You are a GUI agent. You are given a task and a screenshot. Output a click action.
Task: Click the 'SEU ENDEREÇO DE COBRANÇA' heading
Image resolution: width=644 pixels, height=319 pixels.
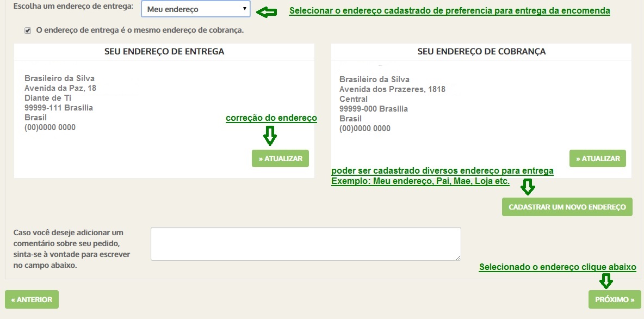(x=481, y=51)
